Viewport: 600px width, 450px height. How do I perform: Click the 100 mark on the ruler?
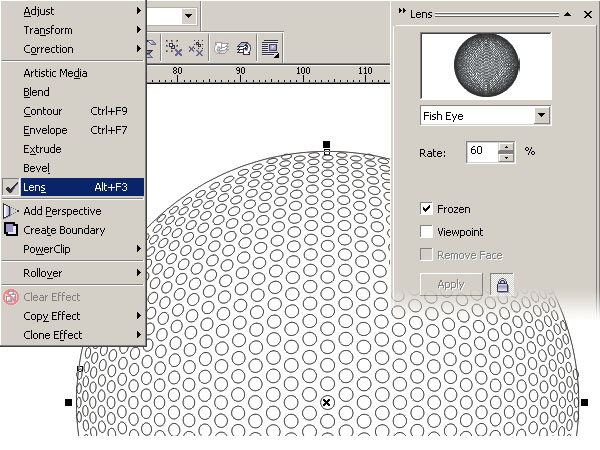point(303,71)
